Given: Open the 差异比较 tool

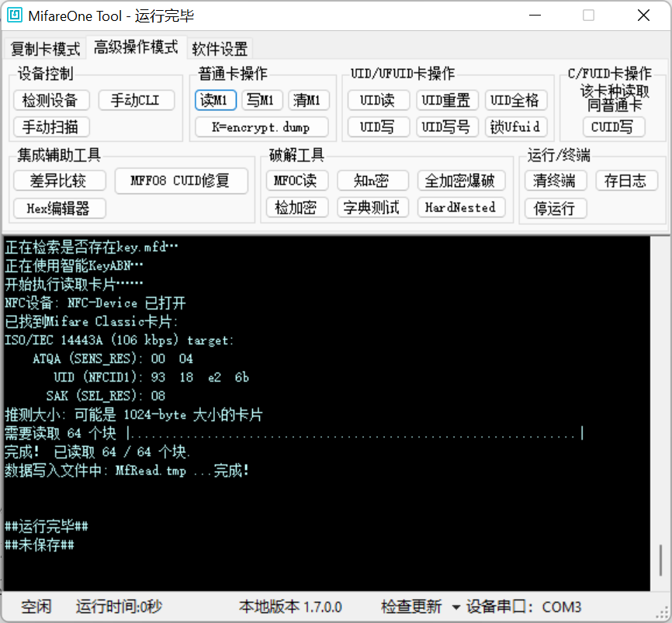Looking at the screenshot, I should pyautogui.click(x=59, y=181).
